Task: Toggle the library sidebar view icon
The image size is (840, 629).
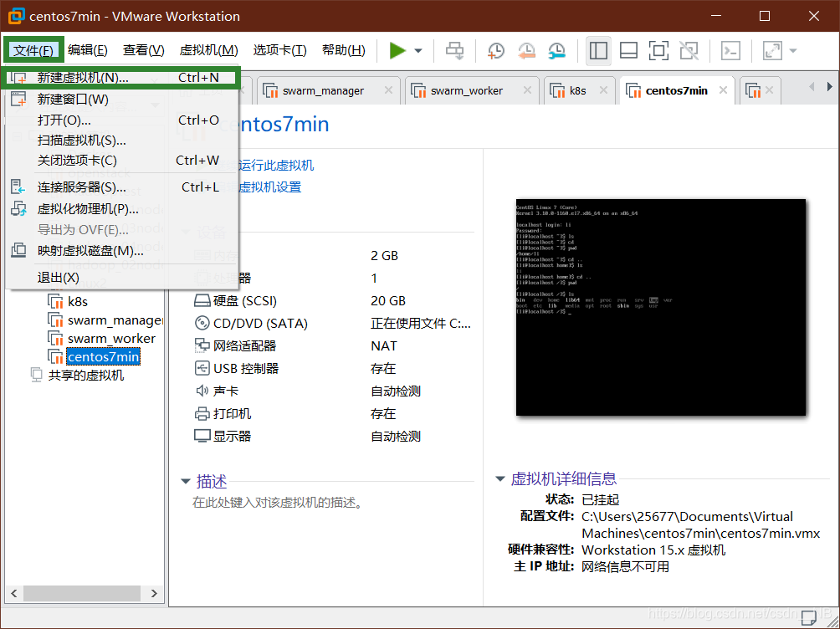Action: click(x=598, y=50)
